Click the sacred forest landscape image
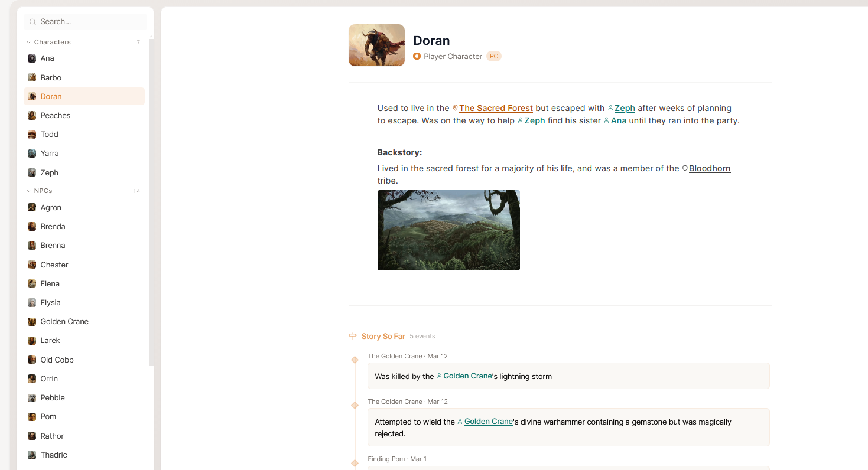 [448, 230]
